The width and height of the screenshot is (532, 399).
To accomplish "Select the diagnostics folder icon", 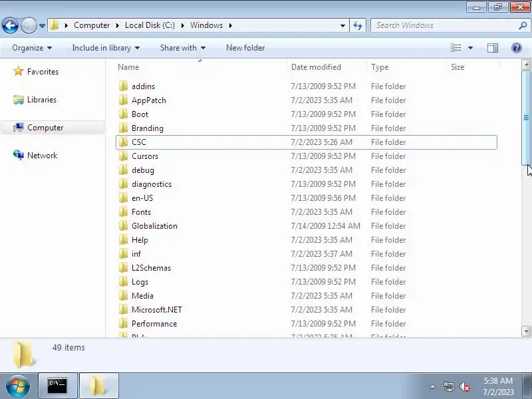I will [x=124, y=184].
